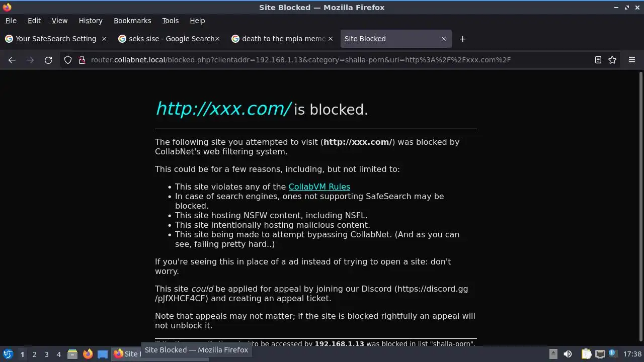This screenshot has height=362, width=644.
Task: Click the notification update tray icon
Action: 613,354
